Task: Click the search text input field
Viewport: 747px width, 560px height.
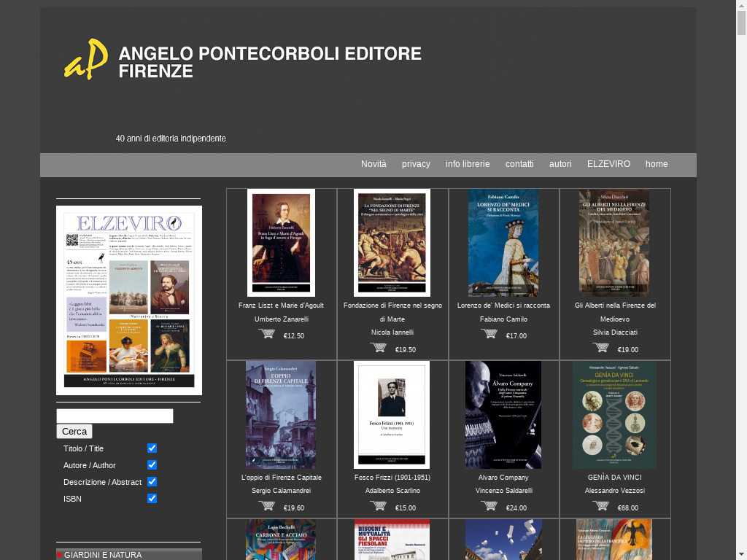Action: 115,416
